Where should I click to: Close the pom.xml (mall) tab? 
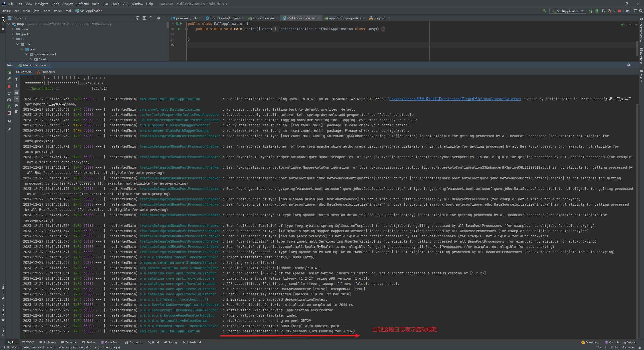pos(200,18)
